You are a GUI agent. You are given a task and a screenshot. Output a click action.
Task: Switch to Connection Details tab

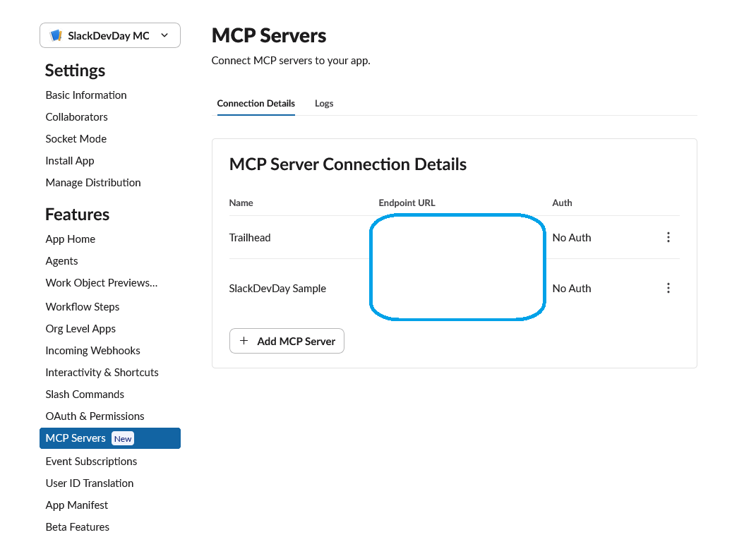[x=256, y=104]
